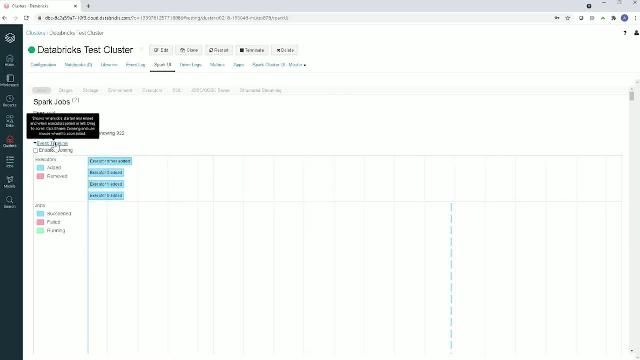The height and width of the screenshot is (360, 640).
Task: Expand the Spark Cluster UI - Master dropdown
Action: tap(279, 65)
